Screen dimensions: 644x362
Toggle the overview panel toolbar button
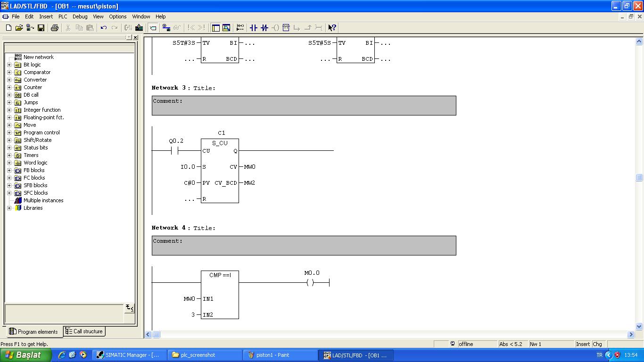point(215,28)
